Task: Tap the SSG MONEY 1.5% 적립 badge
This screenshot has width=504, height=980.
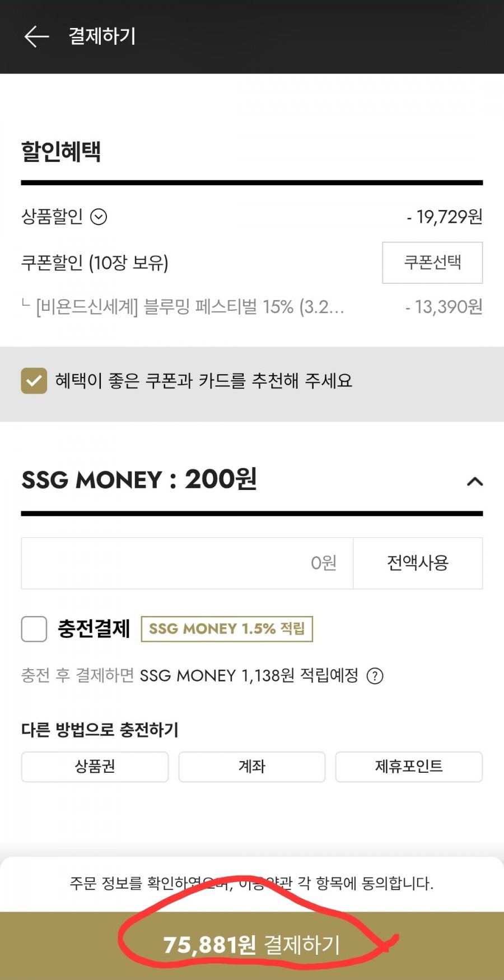Action: click(227, 629)
